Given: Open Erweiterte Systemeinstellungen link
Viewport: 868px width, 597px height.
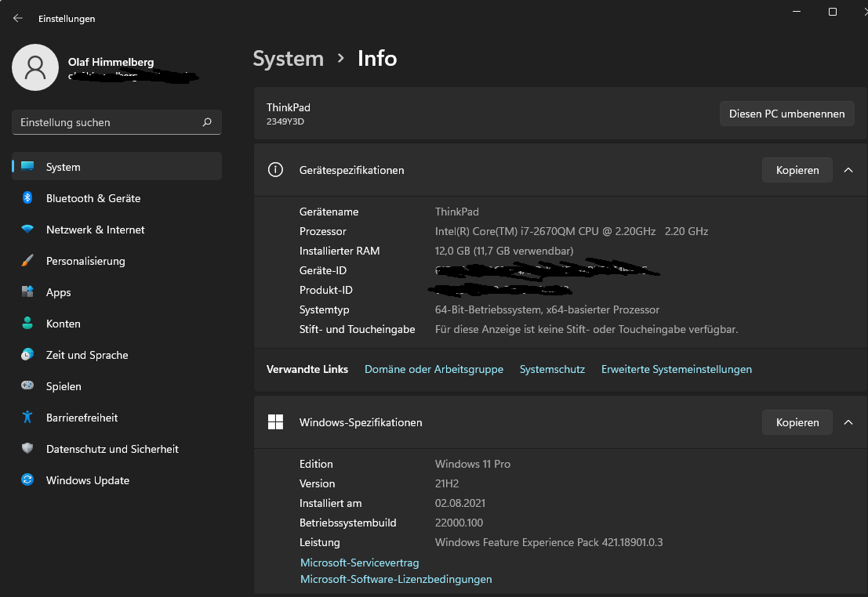Looking at the screenshot, I should [x=677, y=369].
